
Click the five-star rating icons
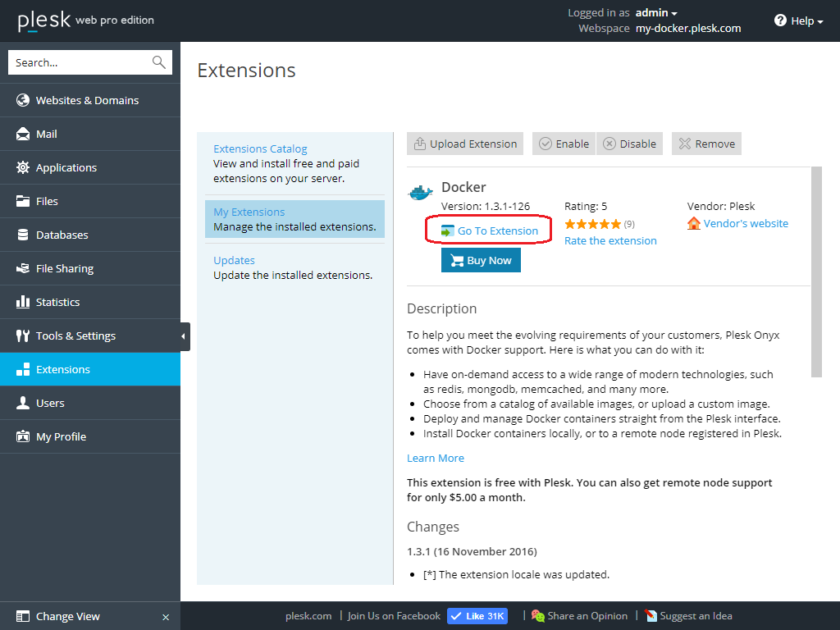click(x=592, y=224)
